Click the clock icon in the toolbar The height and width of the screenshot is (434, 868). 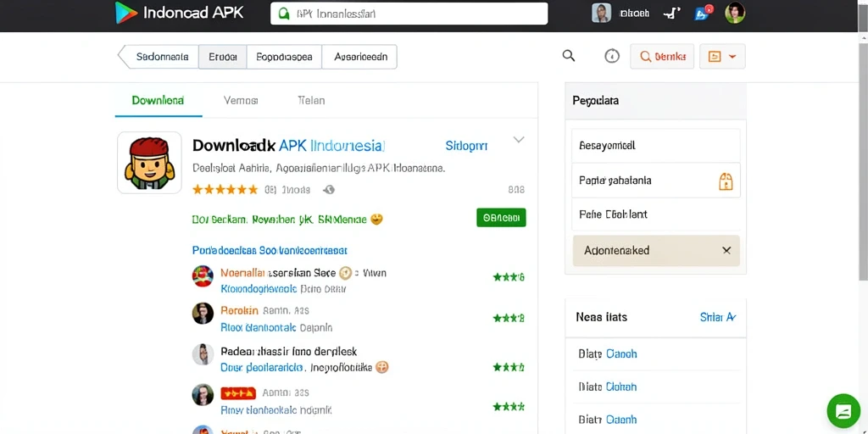pos(612,56)
